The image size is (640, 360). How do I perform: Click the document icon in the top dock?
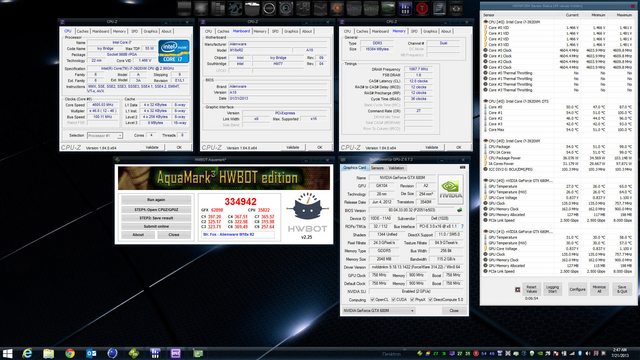[439, 8]
